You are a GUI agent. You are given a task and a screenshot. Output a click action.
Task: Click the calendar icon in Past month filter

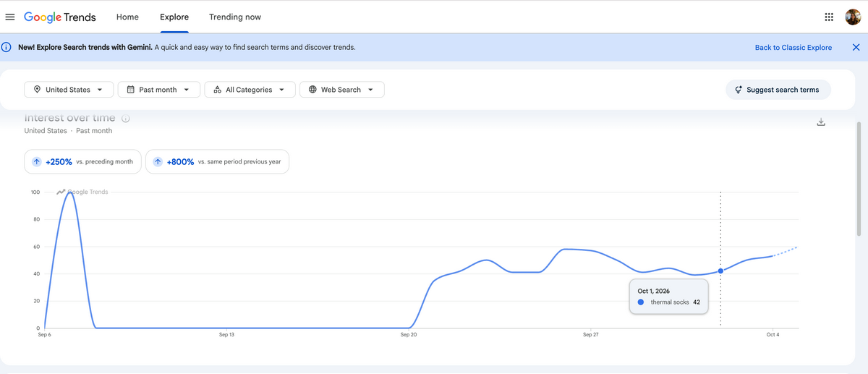(x=130, y=90)
